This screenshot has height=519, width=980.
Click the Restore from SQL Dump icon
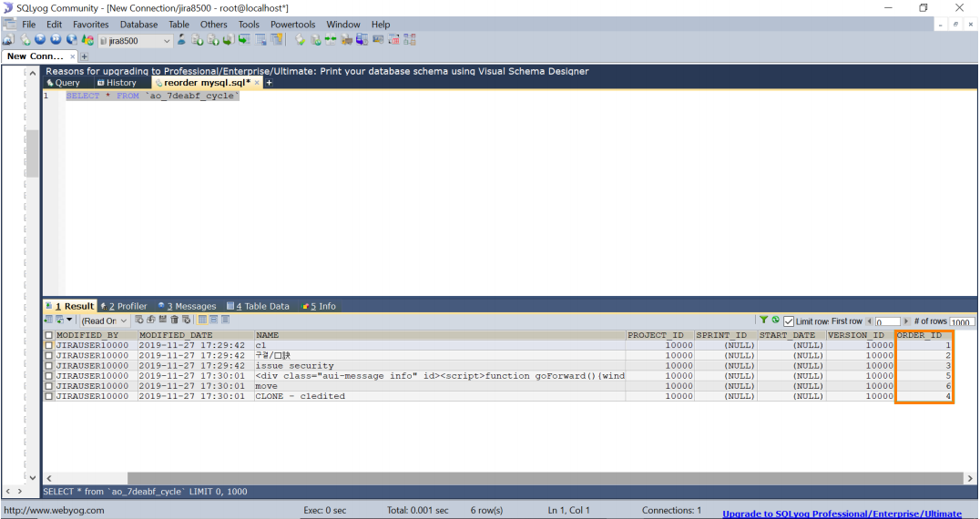pos(213,40)
